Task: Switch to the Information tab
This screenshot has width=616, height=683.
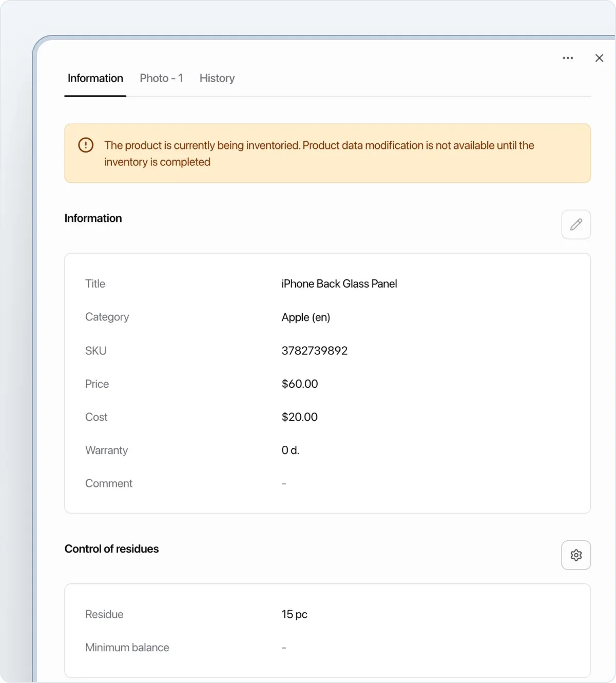Action: [95, 78]
